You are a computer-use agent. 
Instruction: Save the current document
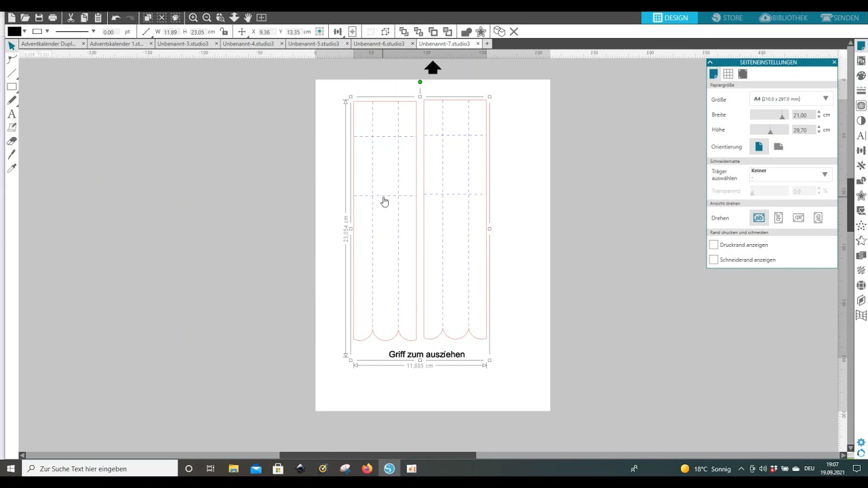tap(39, 18)
